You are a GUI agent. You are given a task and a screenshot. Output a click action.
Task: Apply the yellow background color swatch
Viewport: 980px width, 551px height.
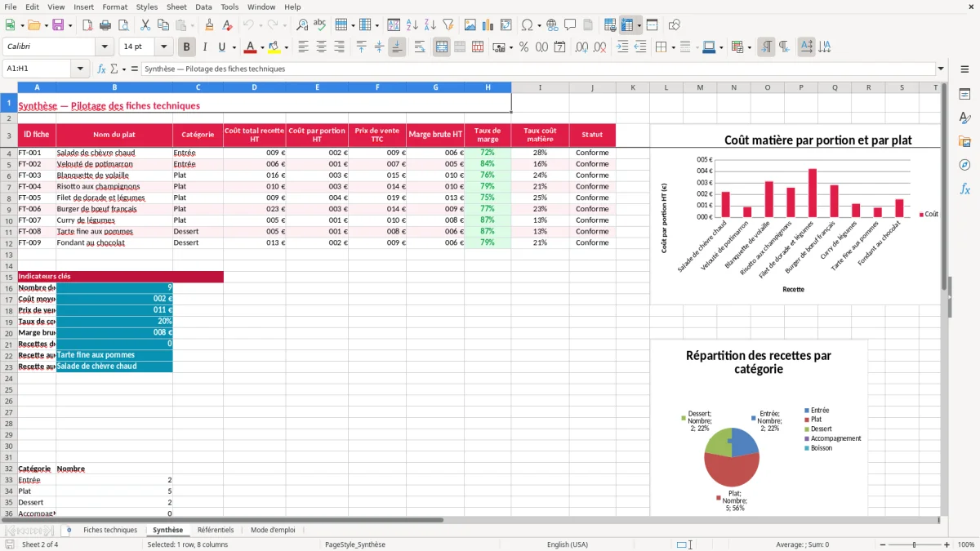tap(274, 47)
